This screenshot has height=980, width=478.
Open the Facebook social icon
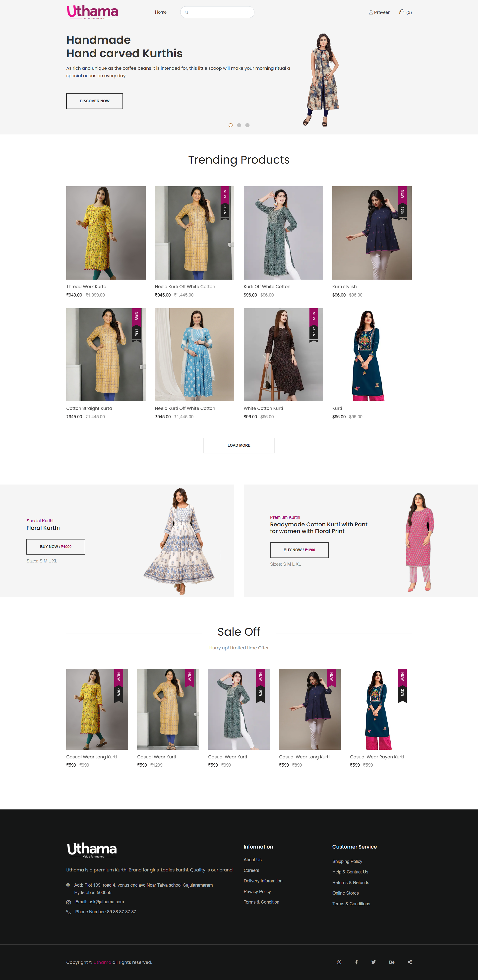tap(356, 962)
